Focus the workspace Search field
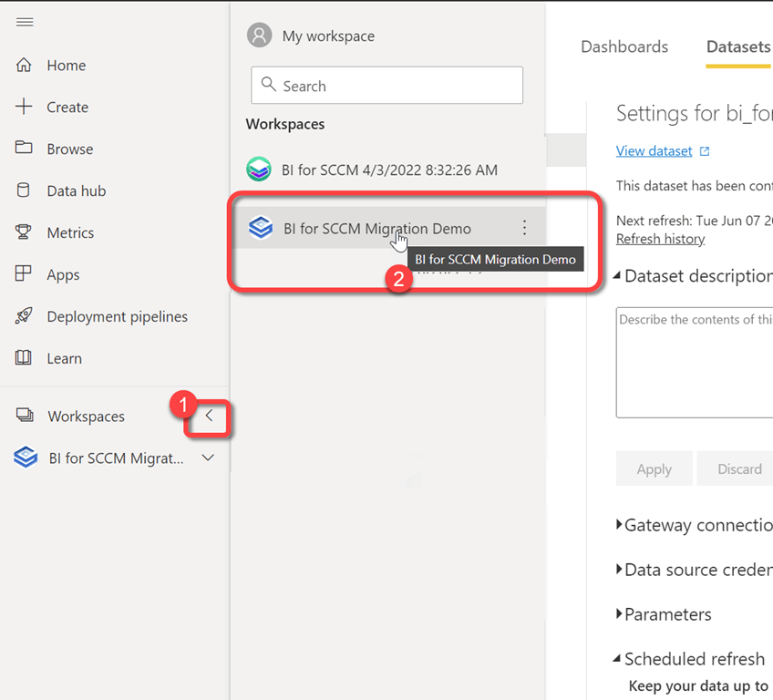 387,86
